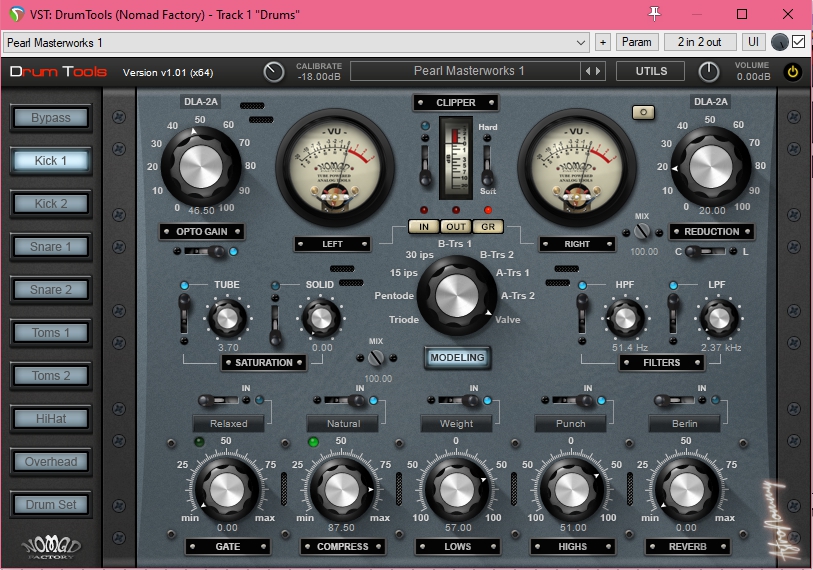Open the Param menu button
Image resolution: width=813 pixels, height=570 pixels.
(x=637, y=42)
